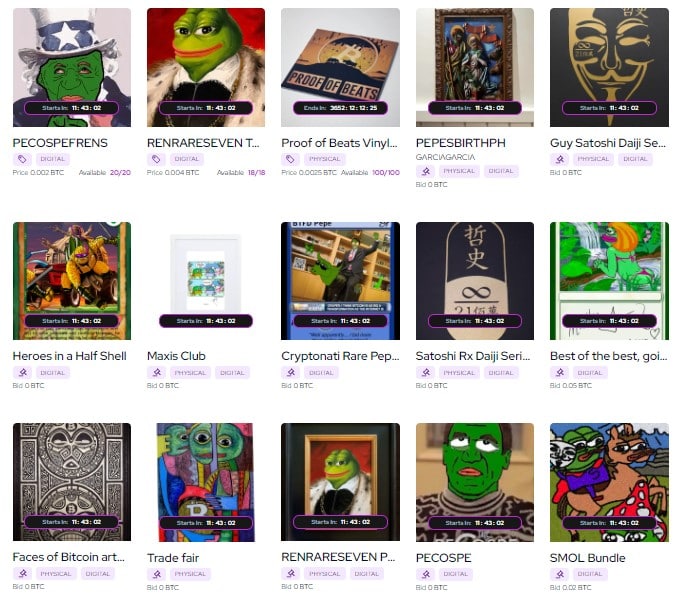Click the price tag icon under PECOSPEFRENS
Image resolution: width=682 pixels, height=598 pixels.
(22, 159)
